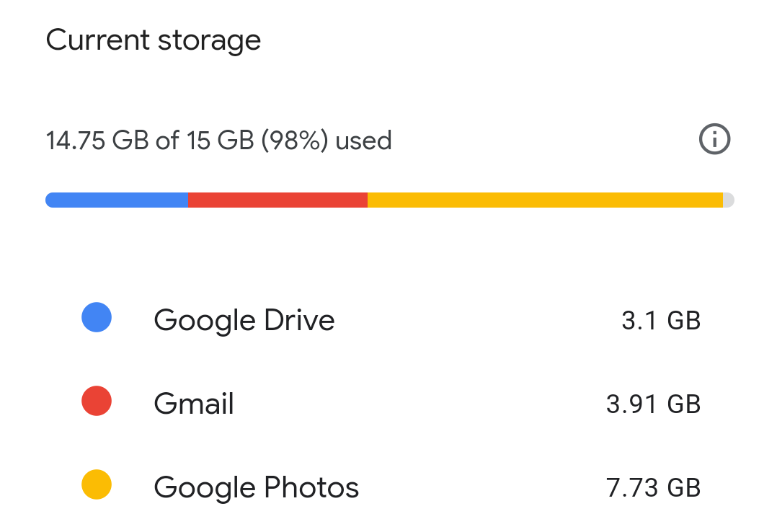Click the word Drive in Google Drive
The width and height of the screenshot is (777, 532).
[x=299, y=320]
